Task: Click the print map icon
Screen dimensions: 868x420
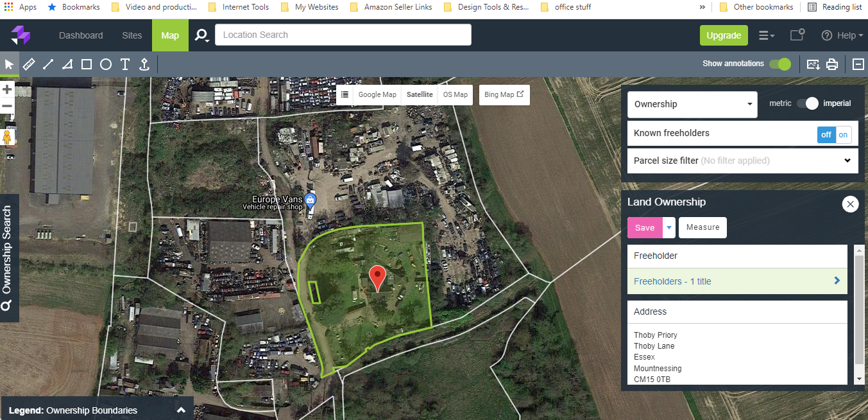Action: [x=832, y=64]
